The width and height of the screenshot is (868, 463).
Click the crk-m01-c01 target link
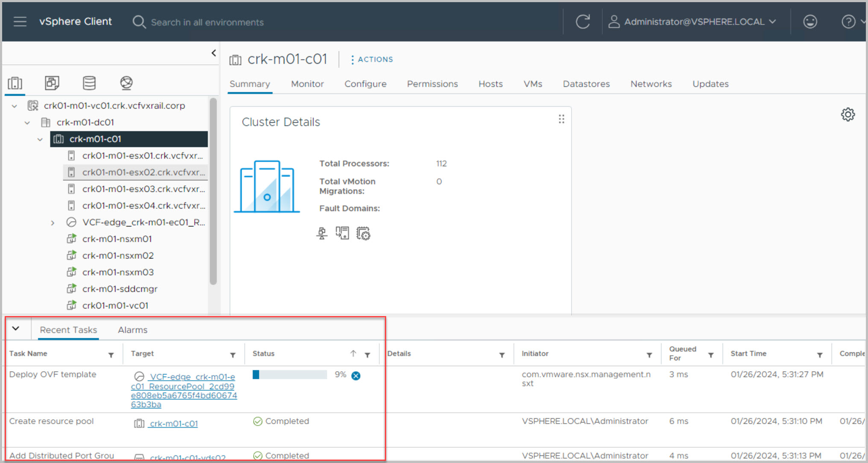(x=173, y=424)
